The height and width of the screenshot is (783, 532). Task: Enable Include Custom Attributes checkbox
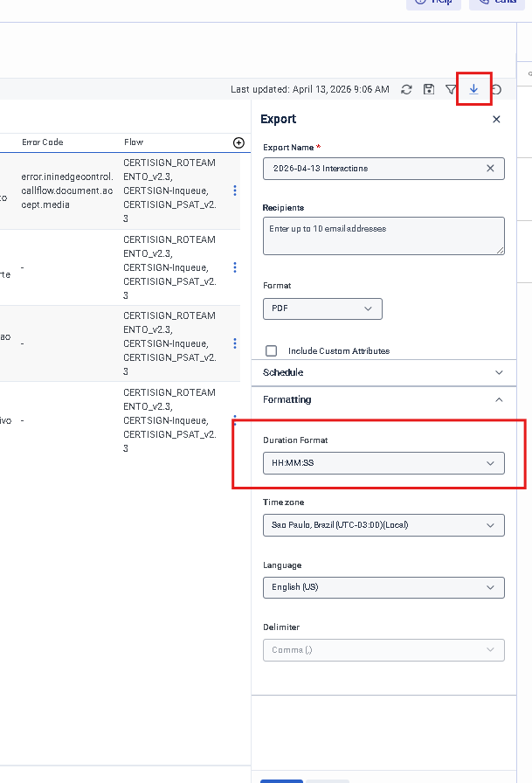click(x=271, y=350)
